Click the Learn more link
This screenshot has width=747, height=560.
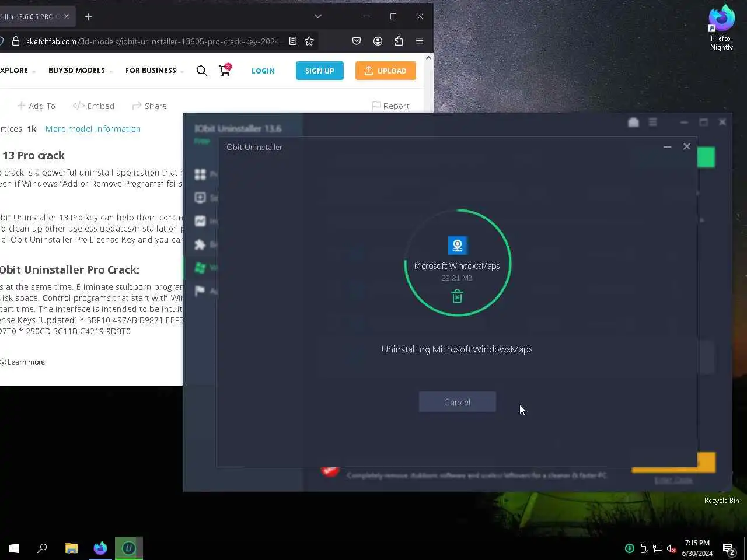click(22, 362)
